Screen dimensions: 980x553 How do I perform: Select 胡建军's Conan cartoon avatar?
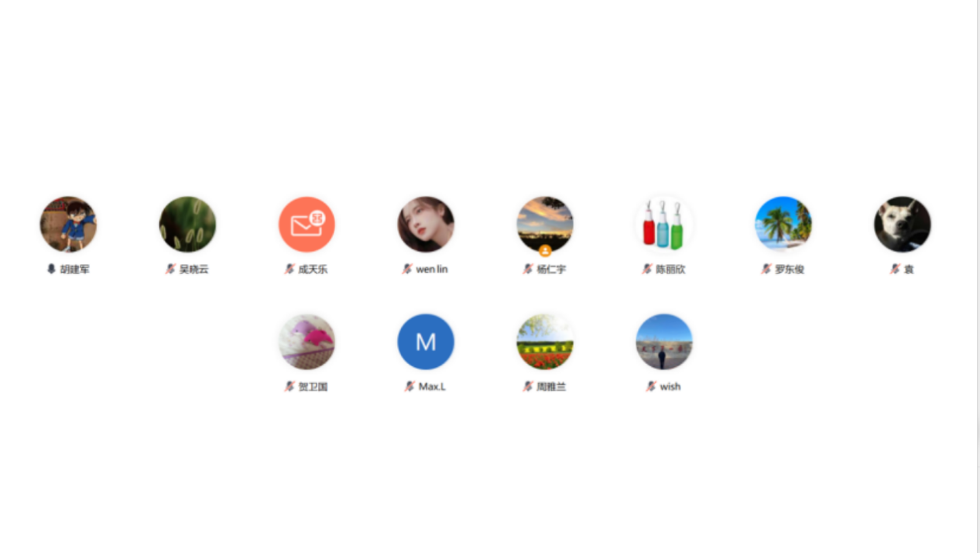tap(68, 224)
